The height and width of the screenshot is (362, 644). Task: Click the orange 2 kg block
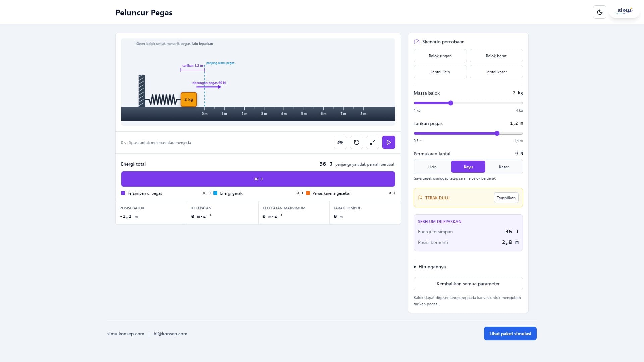coord(189,99)
